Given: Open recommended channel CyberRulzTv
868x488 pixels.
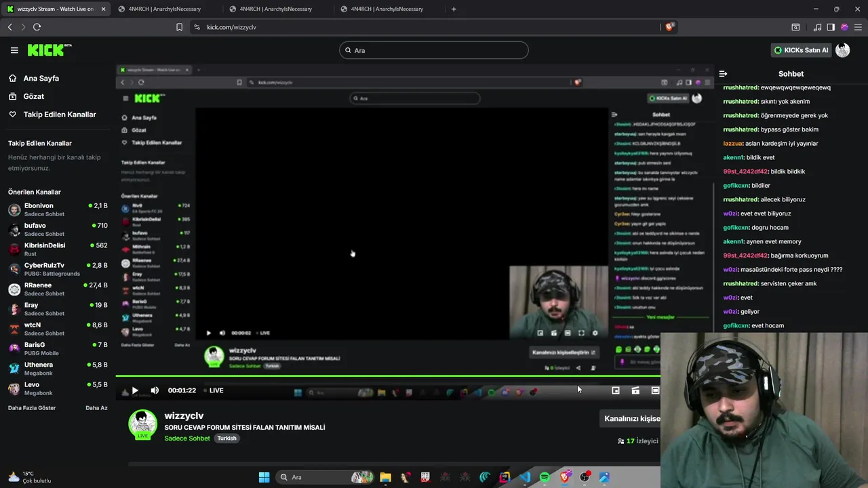Looking at the screenshot, I should click(x=58, y=269).
